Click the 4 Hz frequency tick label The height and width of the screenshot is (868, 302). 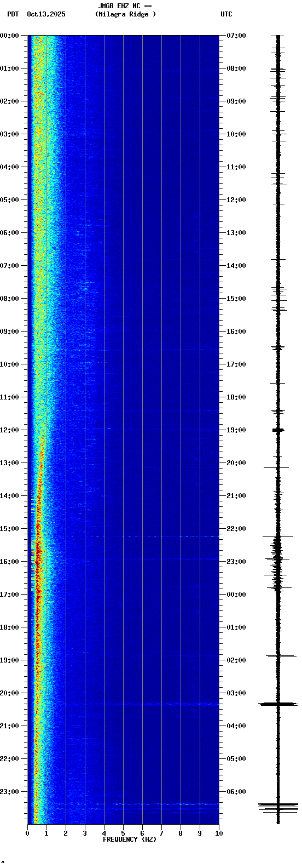(104, 833)
